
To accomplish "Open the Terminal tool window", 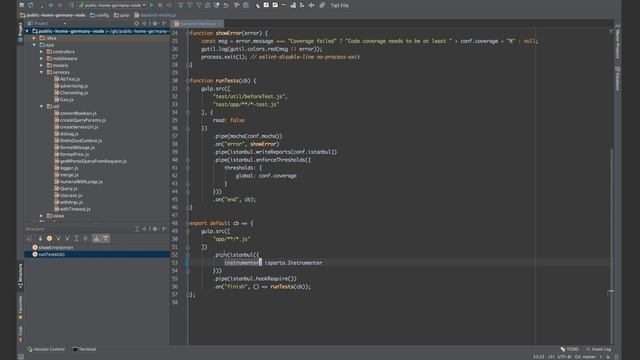I will pos(84,349).
